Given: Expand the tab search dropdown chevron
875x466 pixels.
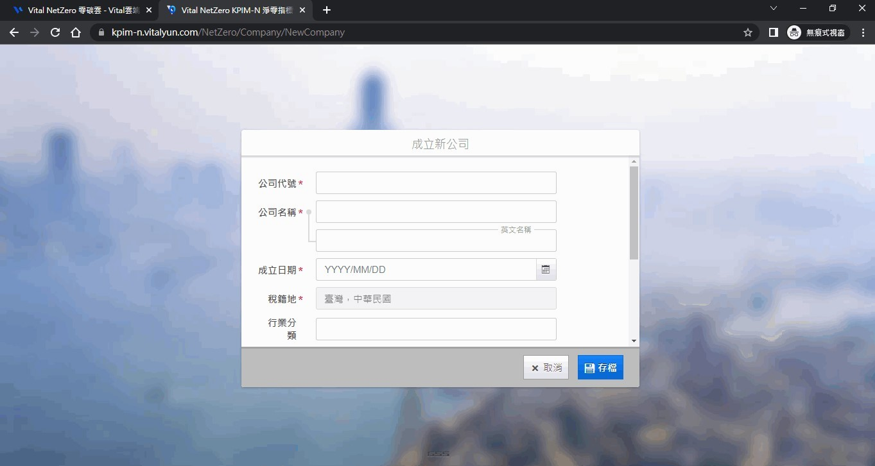Looking at the screenshot, I should point(773,9).
